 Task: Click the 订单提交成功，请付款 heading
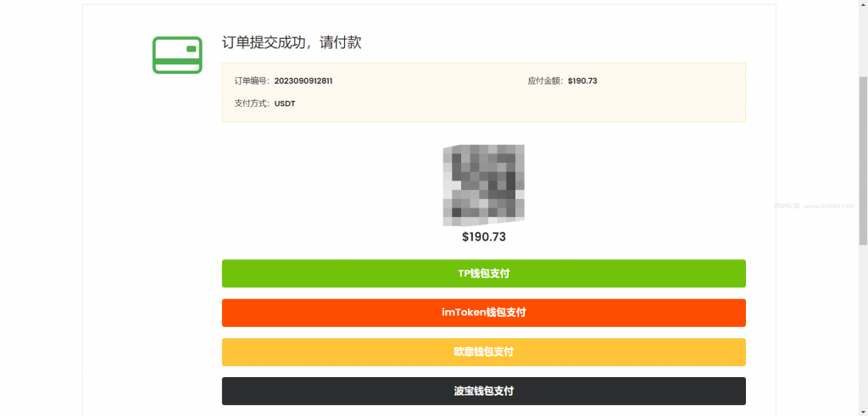coord(292,42)
